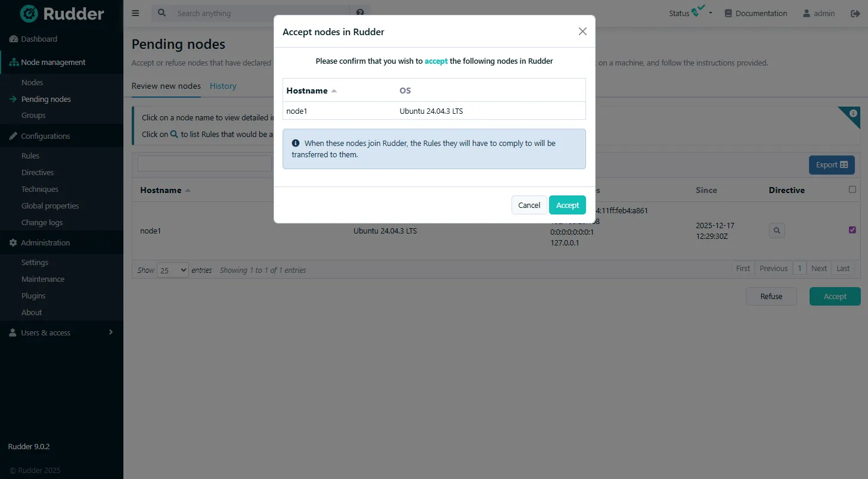This screenshot has width=868, height=479.
Task: Open help via the question mark icon
Action: [360, 13]
